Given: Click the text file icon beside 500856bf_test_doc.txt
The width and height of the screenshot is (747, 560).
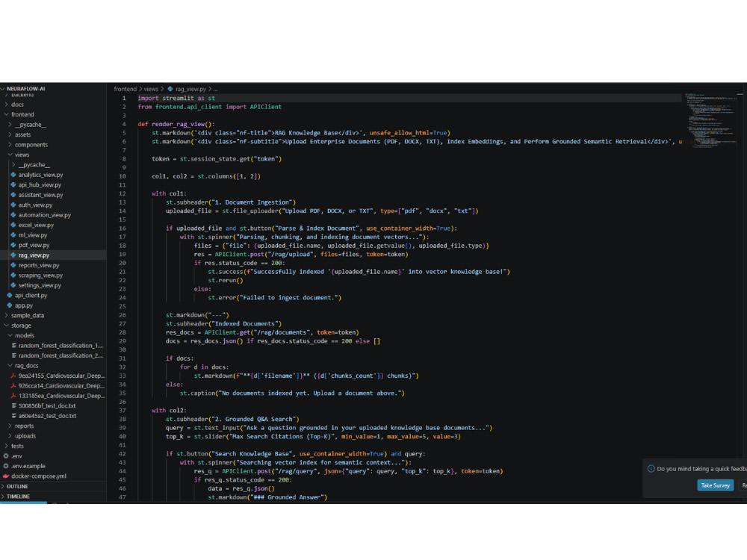Looking at the screenshot, I should [13, 405].
